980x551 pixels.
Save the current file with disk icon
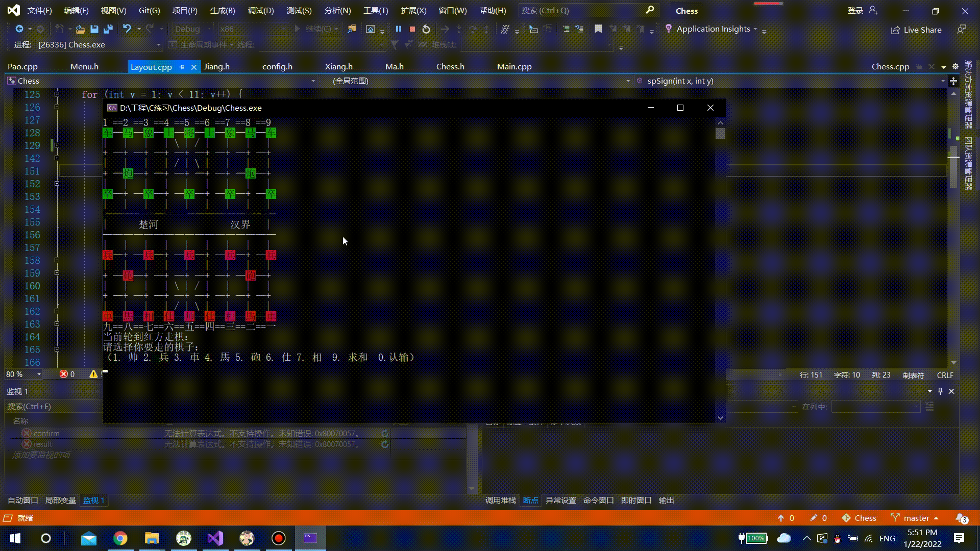[94, 29]
